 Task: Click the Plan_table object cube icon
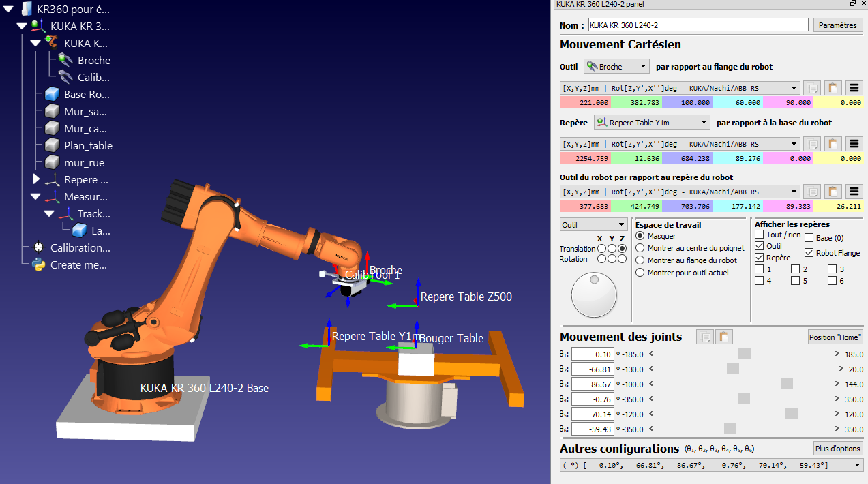click(x=53, y=146)
